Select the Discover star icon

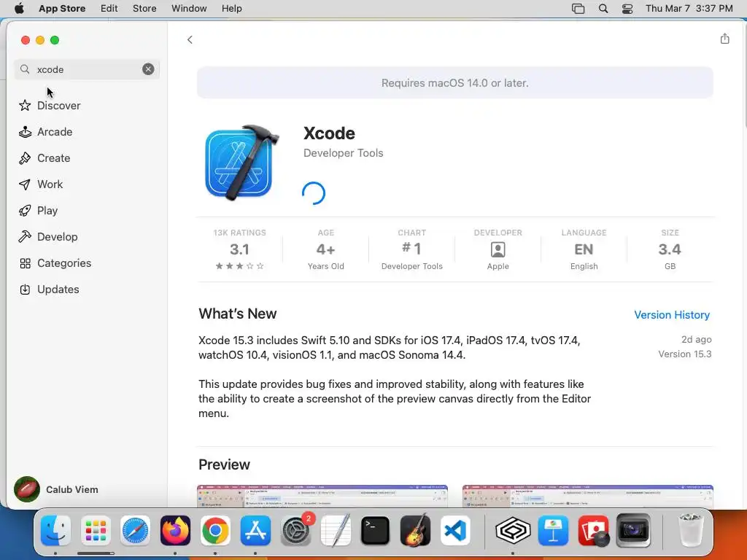(x=25, y=105)
